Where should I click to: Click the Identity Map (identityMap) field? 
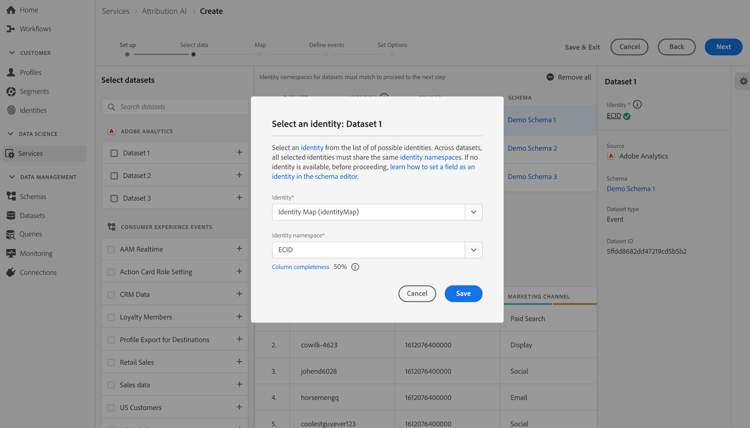click(368, 212)
